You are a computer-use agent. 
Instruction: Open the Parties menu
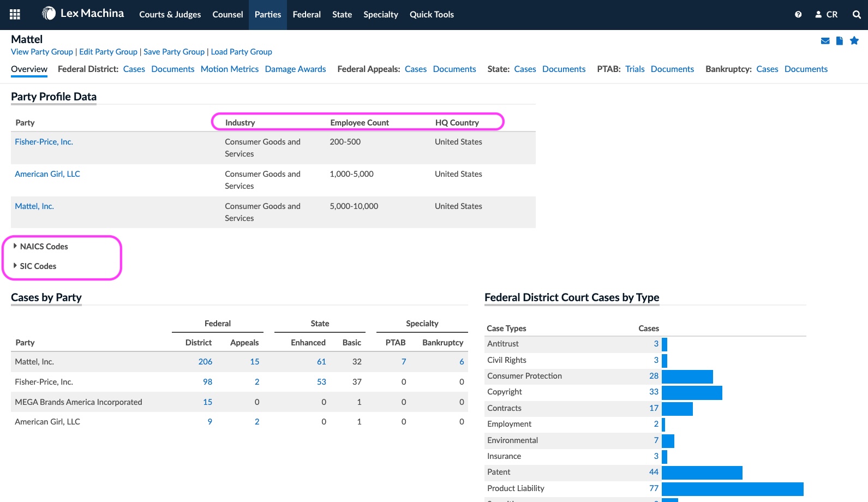tap(268, 15)
